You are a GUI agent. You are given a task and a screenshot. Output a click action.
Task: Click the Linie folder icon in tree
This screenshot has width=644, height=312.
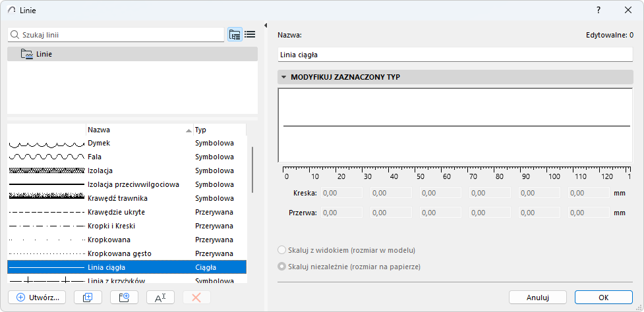(x=27, y=54)
